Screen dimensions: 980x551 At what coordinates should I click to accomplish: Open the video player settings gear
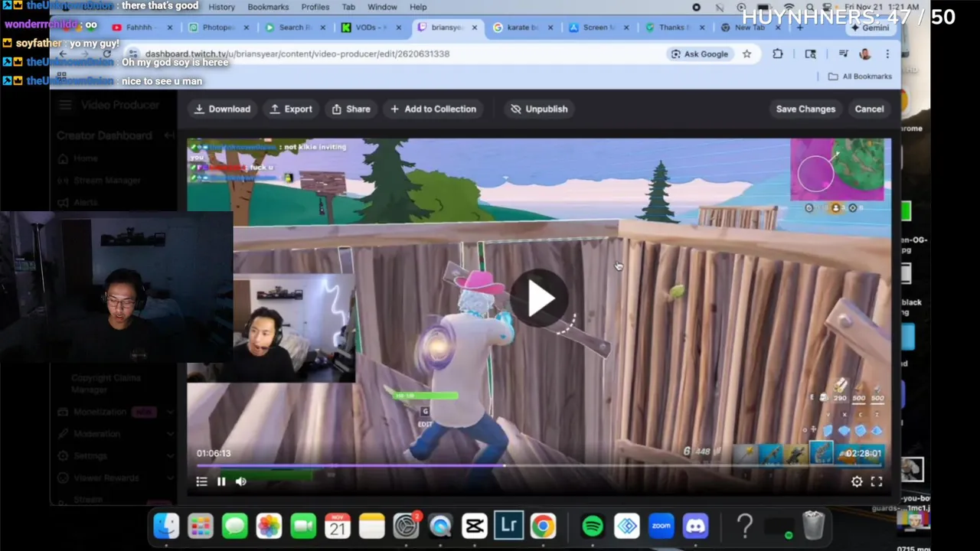(857, 481)
